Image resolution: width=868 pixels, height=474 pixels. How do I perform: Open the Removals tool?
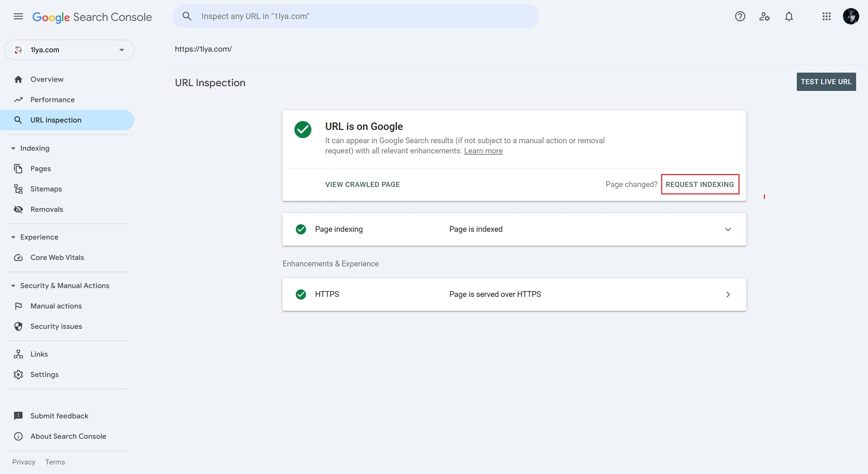[46, 209]
